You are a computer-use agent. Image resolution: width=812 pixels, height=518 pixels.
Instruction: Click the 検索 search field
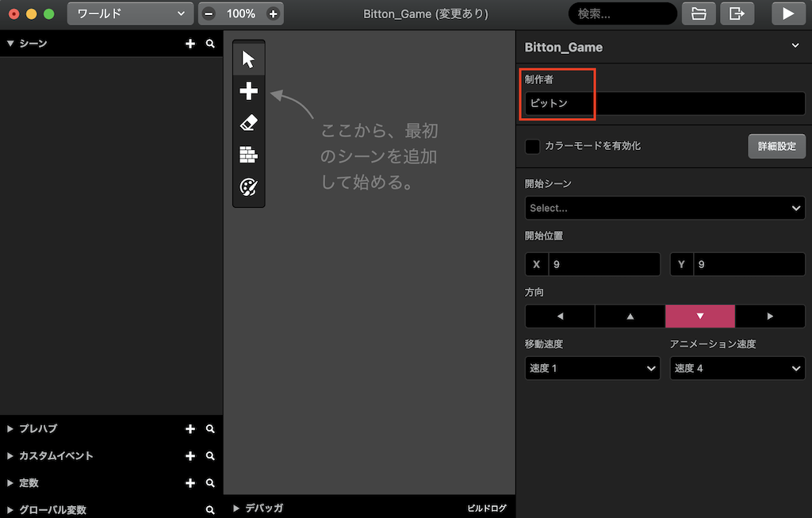(x=622, y=14)
